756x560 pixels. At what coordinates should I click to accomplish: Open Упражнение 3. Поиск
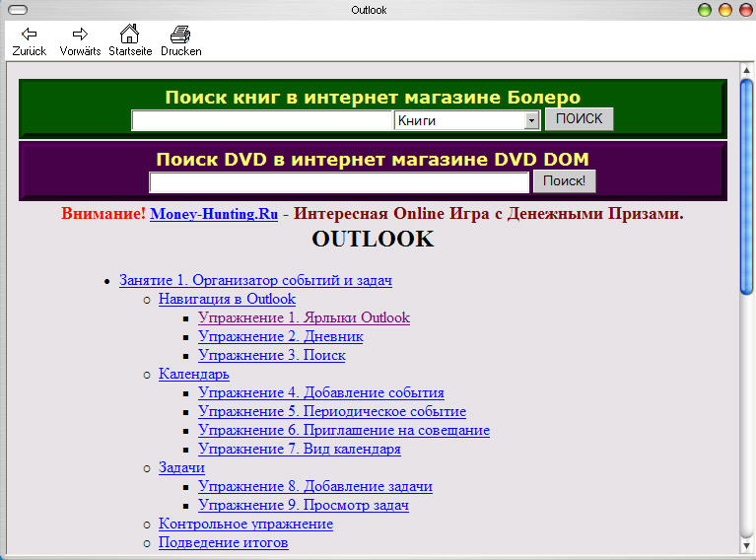point(272,356)
